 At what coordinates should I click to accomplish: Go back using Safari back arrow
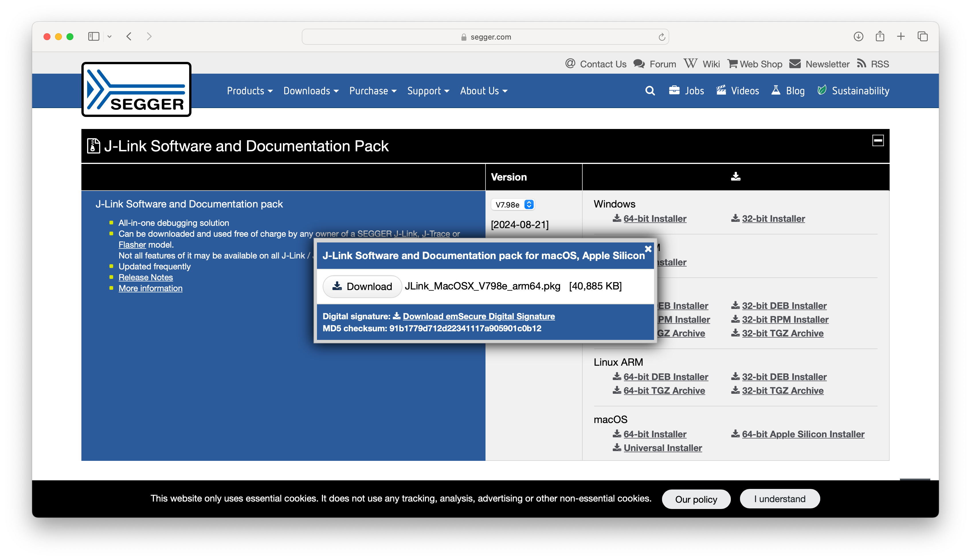click(129, 36)
